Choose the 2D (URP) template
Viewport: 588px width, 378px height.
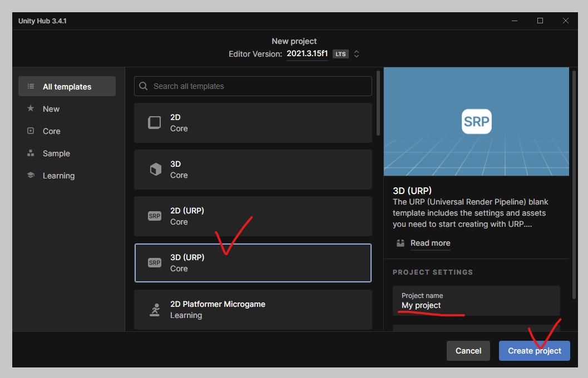(x=253, y=216)
